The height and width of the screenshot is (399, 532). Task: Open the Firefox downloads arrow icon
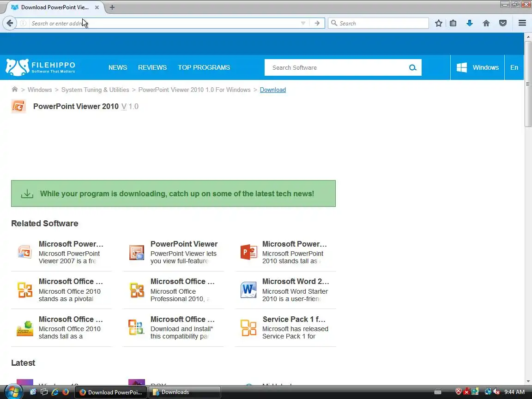470,23
